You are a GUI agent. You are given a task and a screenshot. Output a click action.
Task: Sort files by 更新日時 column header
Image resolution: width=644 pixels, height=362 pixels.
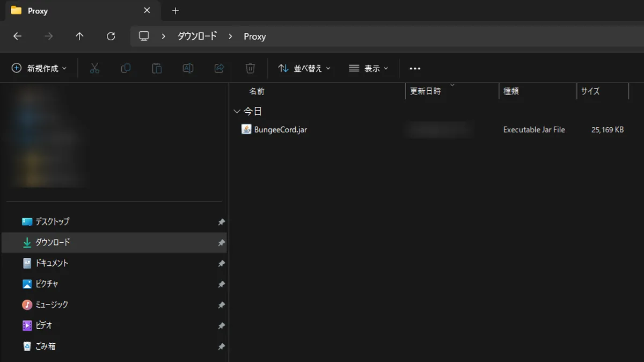click(426, 91)
